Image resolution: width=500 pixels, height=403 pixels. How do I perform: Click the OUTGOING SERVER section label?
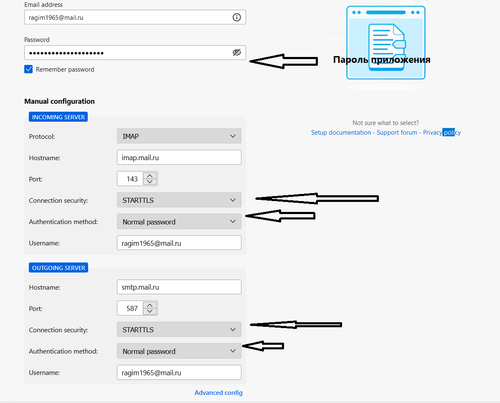pos(58,268)
